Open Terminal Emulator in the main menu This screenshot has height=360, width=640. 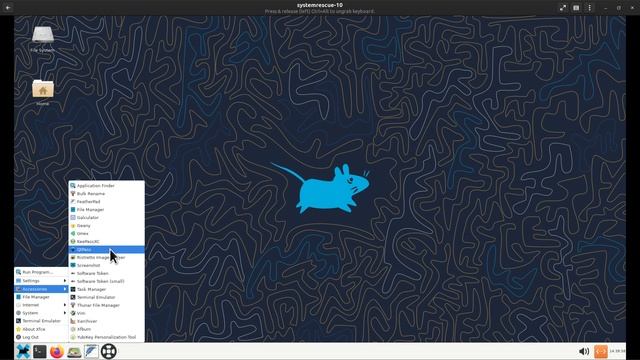41,321
